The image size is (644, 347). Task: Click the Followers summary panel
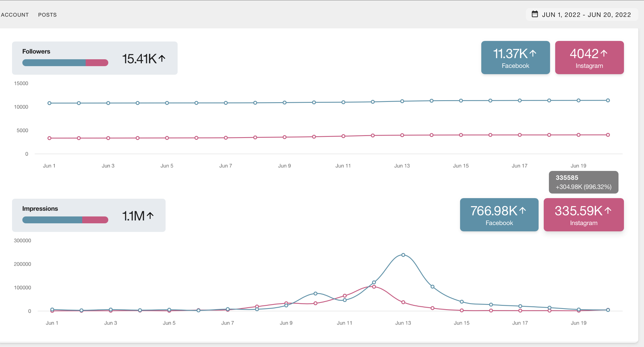(95, 58)
